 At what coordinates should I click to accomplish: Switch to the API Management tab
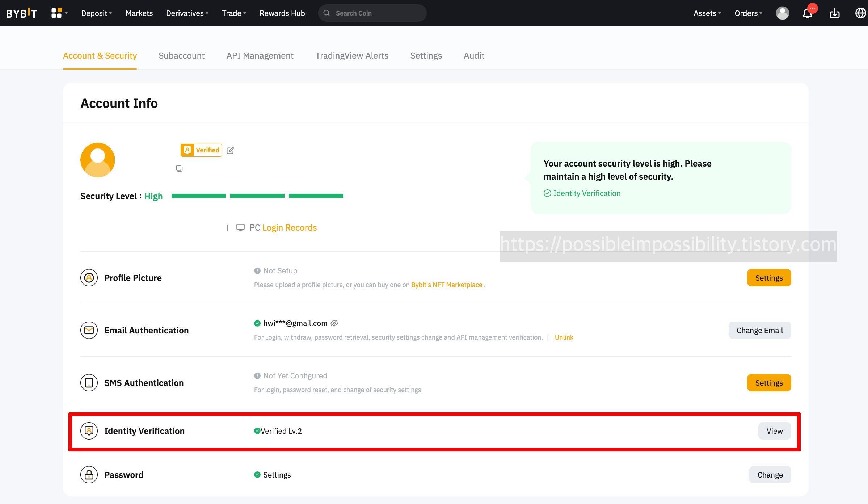[260, 56]
